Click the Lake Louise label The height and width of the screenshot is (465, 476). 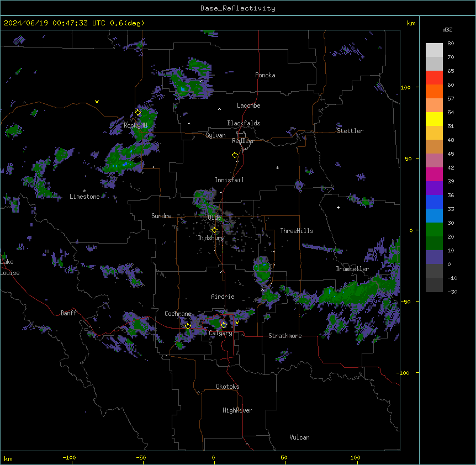(x=10, y=267)
